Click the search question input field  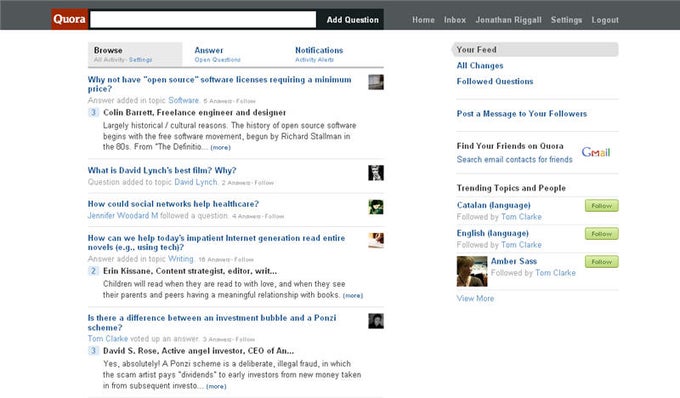tap(203, 20)
